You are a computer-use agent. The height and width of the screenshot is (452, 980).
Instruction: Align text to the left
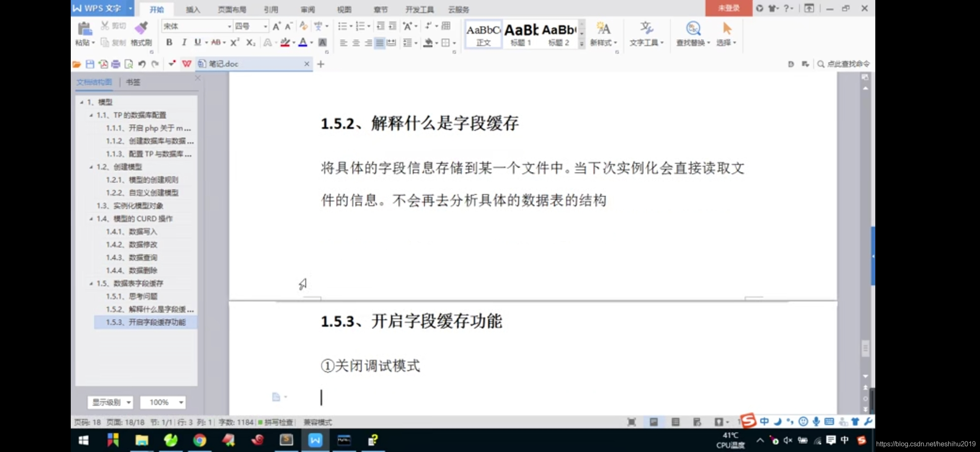(x=343, y=43)
